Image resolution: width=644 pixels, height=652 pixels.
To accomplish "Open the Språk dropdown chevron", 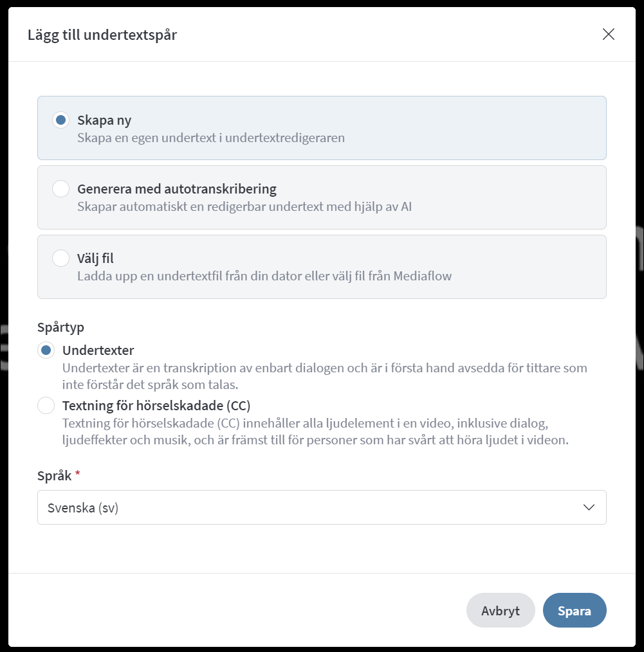I will coord(589,507).
